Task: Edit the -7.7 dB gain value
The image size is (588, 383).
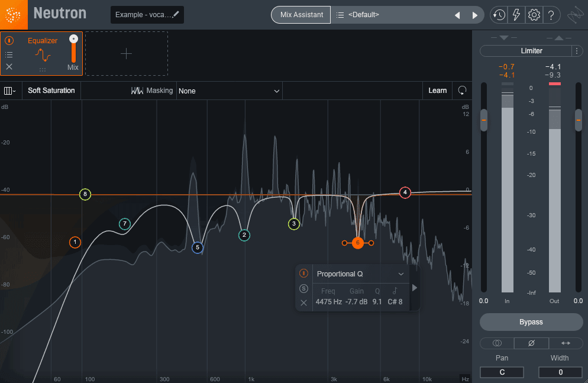Action: [x=356, y=301]
